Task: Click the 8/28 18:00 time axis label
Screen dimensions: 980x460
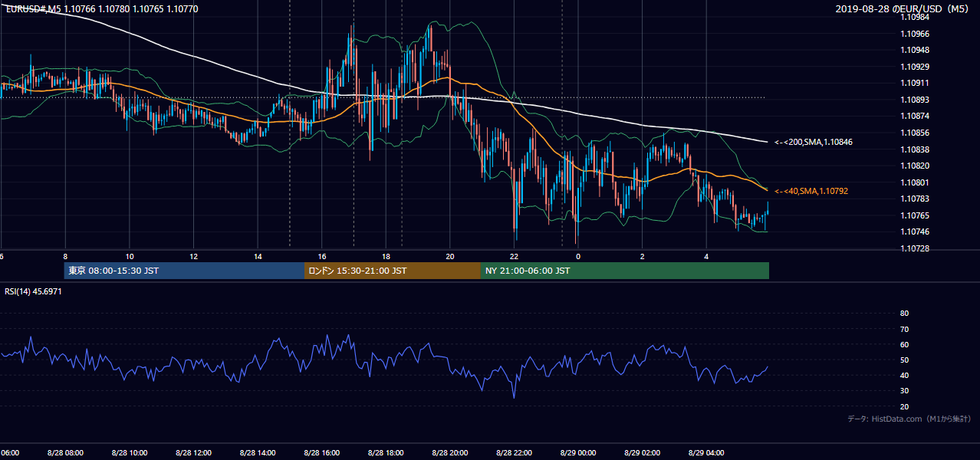Action: click(x=386, y=453)
